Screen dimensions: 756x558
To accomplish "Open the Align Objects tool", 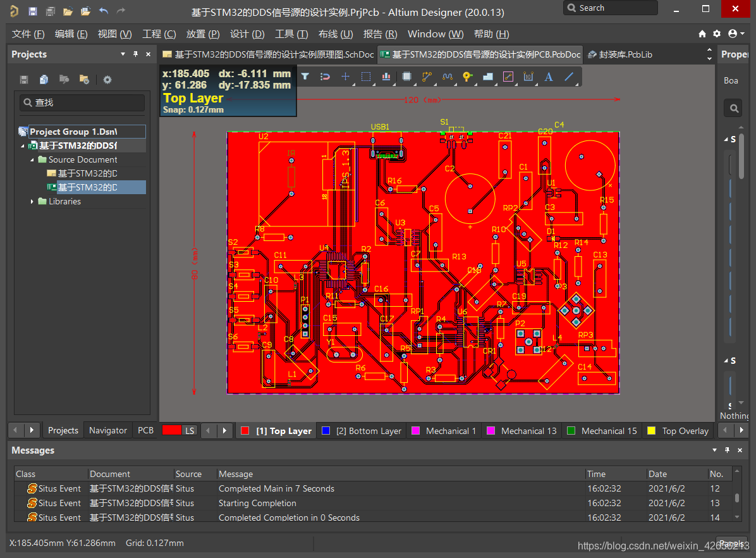I will pyautogui.click(x=386, y=77).
